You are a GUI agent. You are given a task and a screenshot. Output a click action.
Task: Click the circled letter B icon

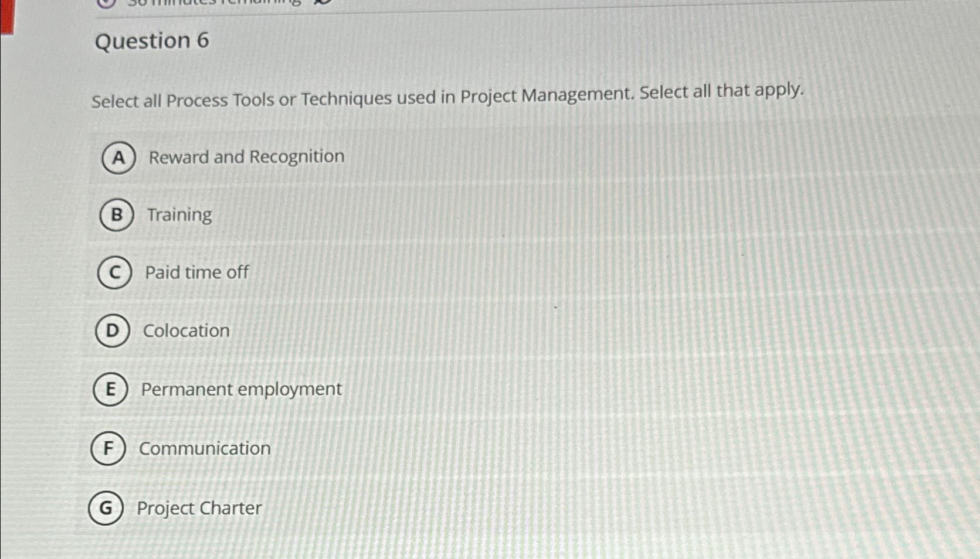click(x=116, y=214)
